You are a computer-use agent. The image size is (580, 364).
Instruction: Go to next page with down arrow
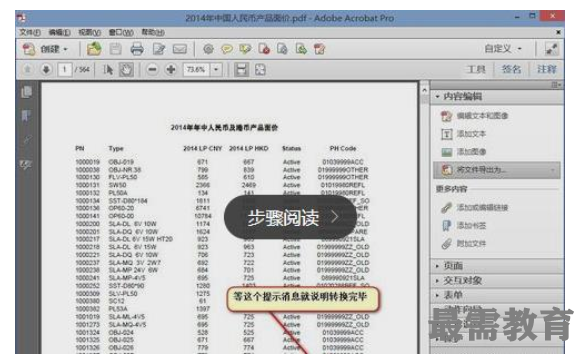pyautogui.click(x=46, y=69)
